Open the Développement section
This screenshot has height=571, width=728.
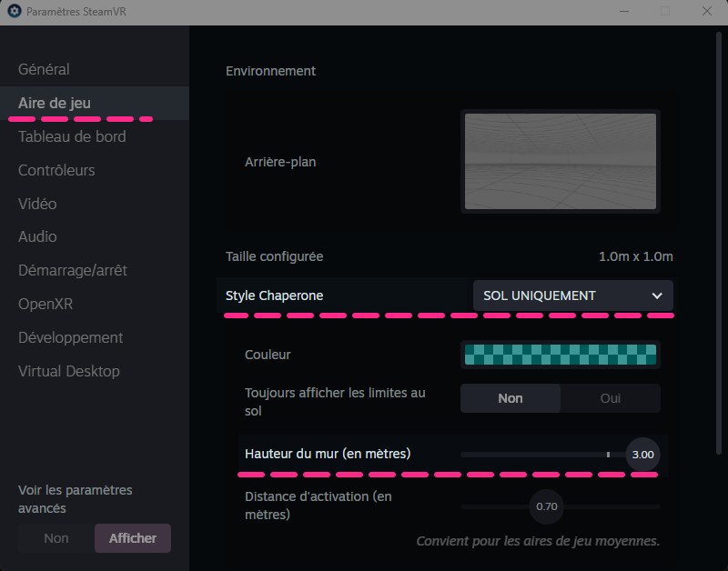point(71,337)
